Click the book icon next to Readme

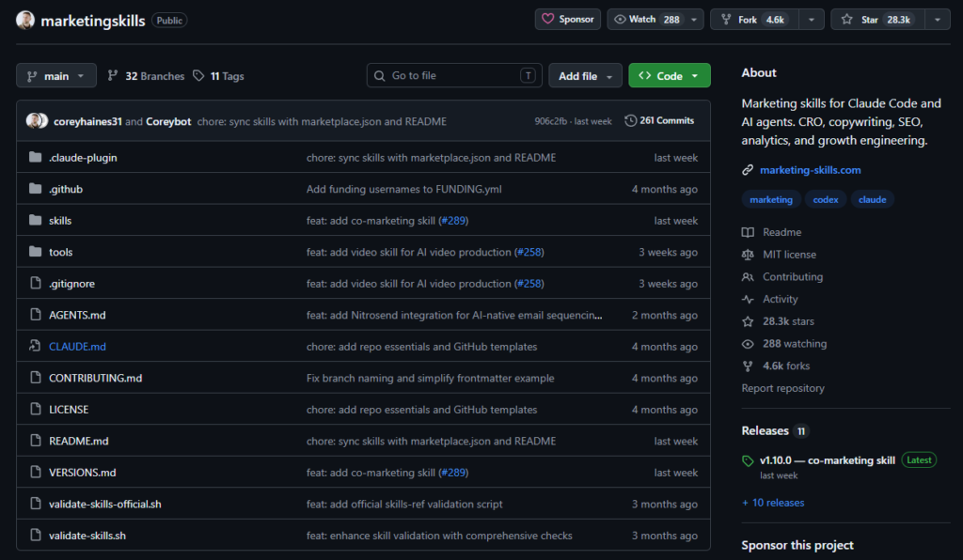coord(748,232)
